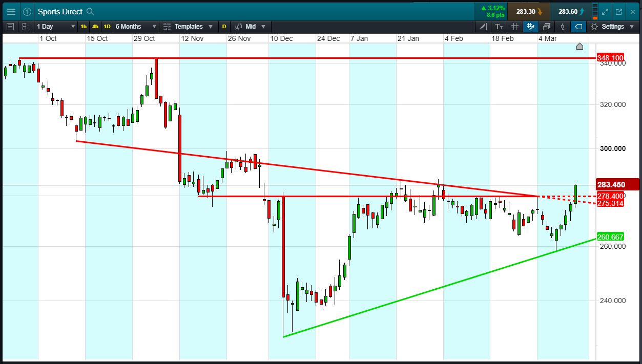Expand the Settings dropdown arrow

[632, 26]
